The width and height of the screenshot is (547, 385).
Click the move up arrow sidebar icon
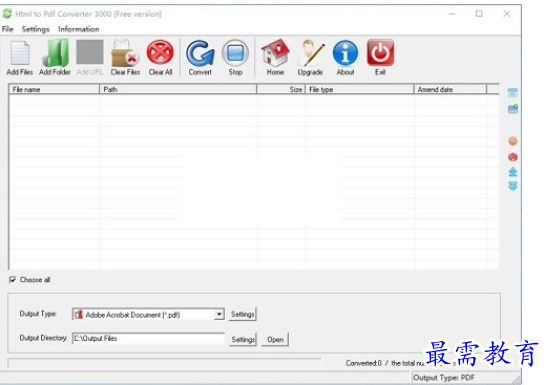513,172
